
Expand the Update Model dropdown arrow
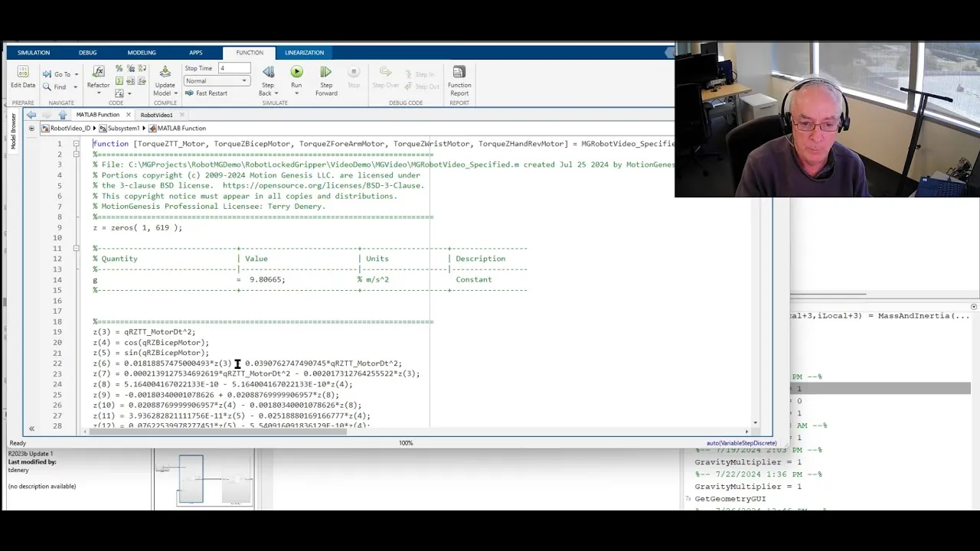pos(176,93)
